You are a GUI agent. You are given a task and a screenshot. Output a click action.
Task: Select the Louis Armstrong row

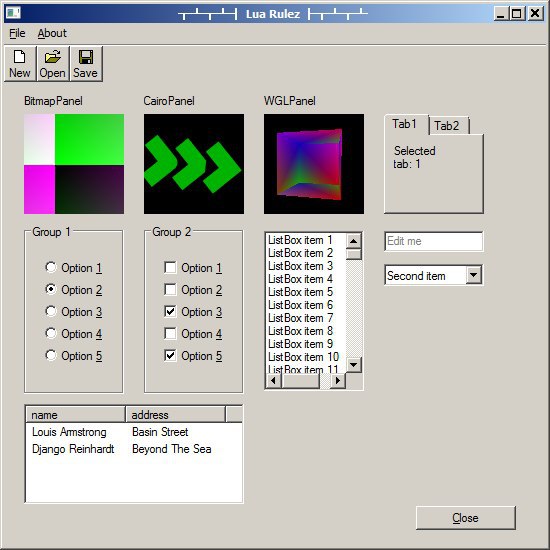point(134,432)
